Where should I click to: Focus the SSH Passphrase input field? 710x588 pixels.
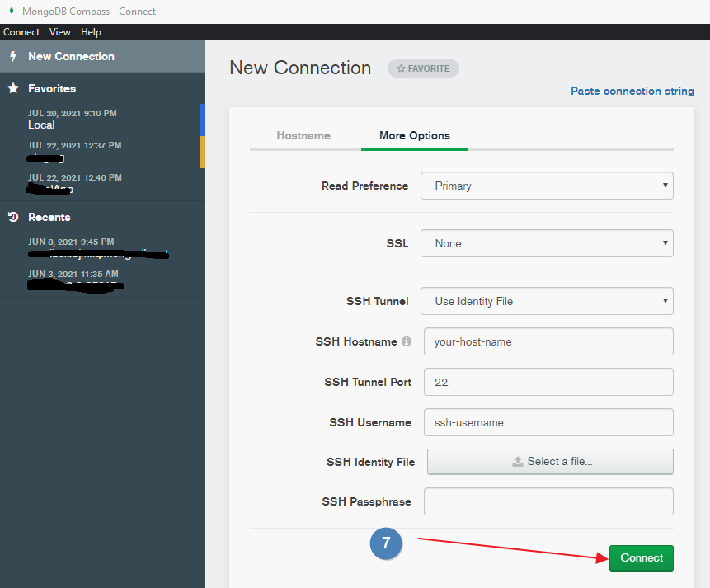click(548, 501)
